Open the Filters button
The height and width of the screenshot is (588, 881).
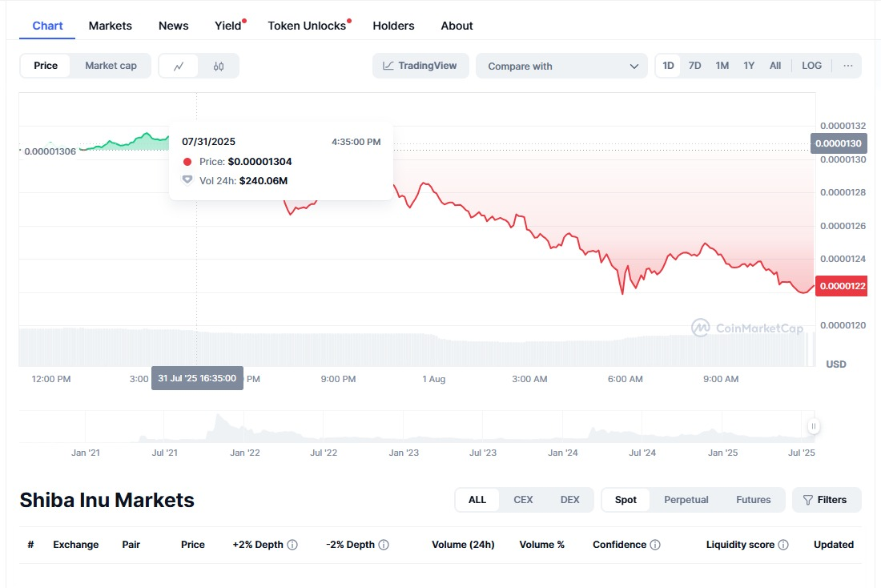pos(827,500)
